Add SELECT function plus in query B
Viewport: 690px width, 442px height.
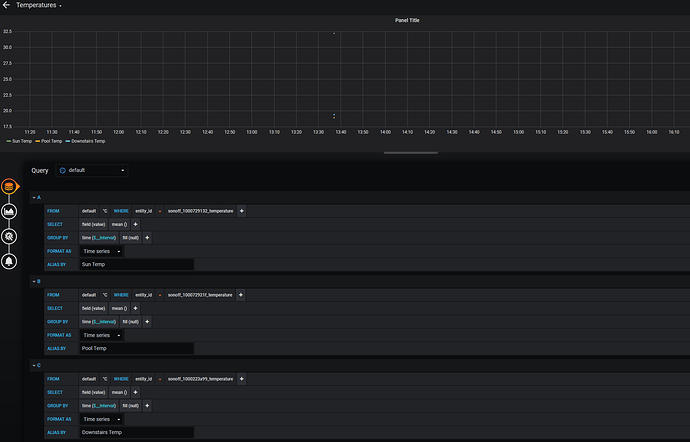[x=136, y=308]
